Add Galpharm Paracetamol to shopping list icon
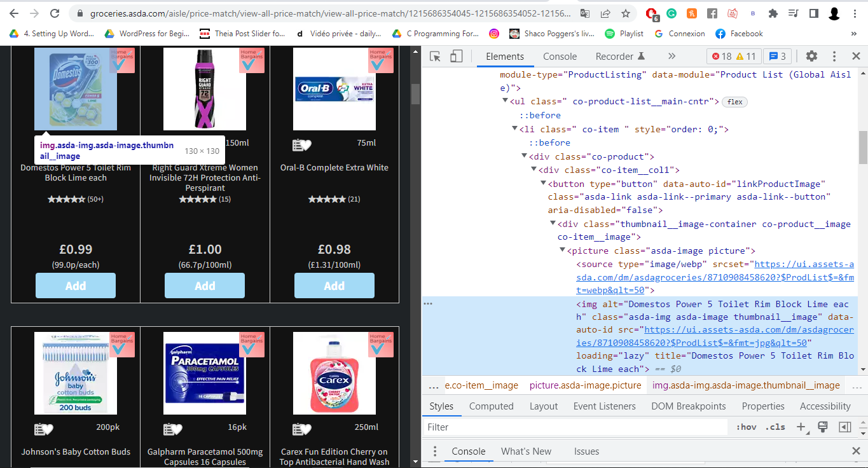The height and width of the screenshot is (468, 868). click(x=173, y=429)
